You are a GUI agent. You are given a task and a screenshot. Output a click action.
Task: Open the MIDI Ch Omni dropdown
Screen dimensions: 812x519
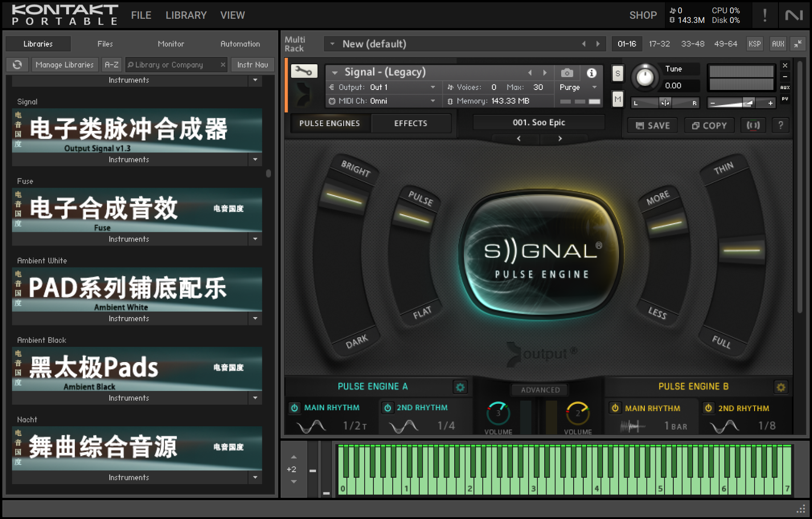click(x=383, y=101)
